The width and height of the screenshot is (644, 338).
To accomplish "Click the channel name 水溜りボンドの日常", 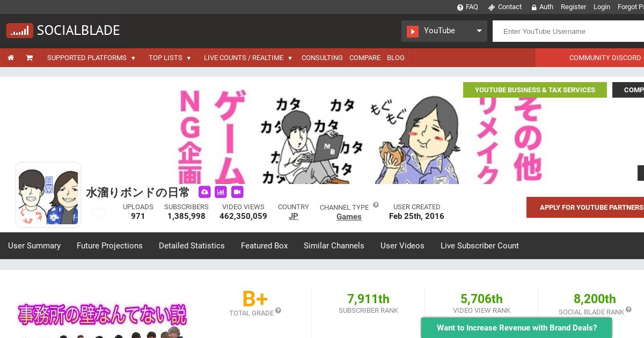I will pyautogui.click(x=138, y=192).
